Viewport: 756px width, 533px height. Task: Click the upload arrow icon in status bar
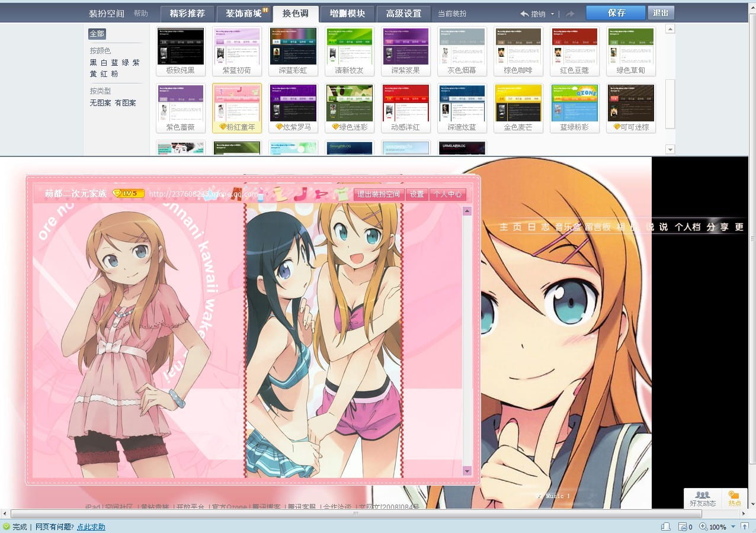pos(745,526)
